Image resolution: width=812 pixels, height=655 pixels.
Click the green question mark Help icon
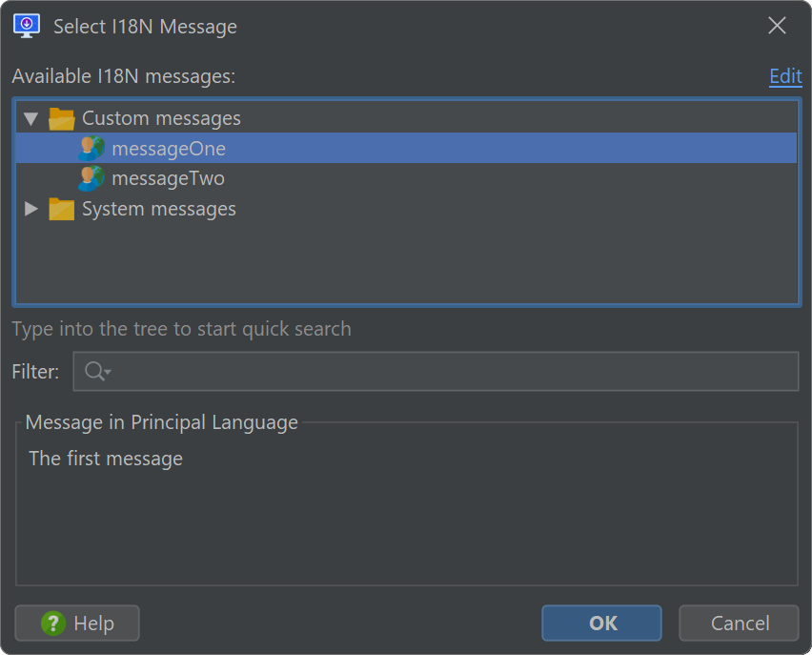[x=53, y=623]
